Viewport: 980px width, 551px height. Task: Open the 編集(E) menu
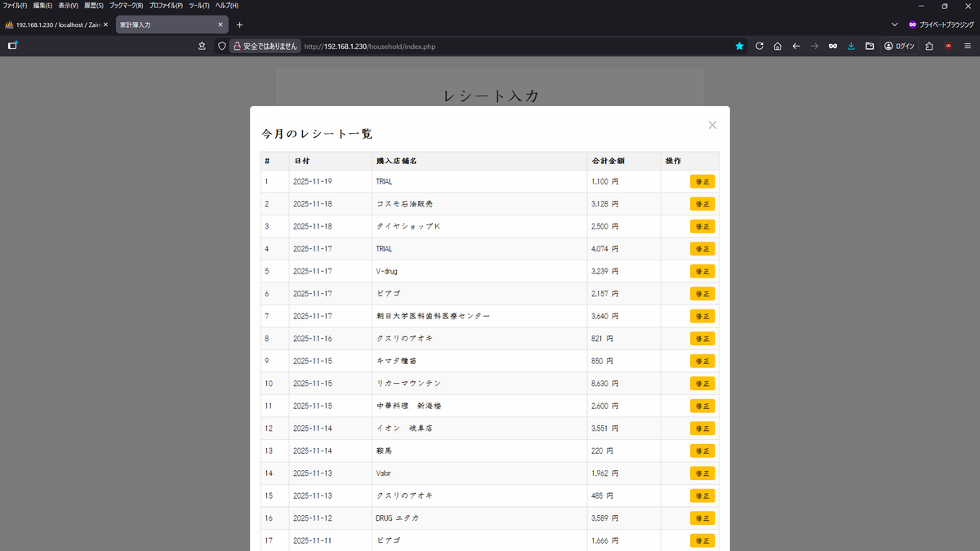click(42, 6)
